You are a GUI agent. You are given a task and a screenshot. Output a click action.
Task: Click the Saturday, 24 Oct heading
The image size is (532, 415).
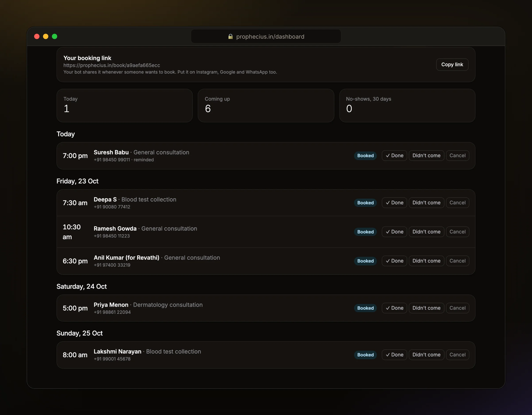82,287
